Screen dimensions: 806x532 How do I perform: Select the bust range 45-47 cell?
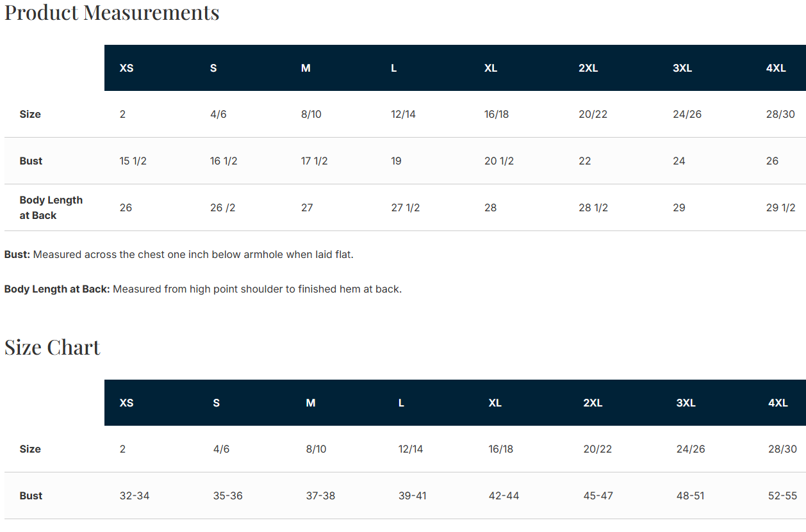[x=598, y=496]
